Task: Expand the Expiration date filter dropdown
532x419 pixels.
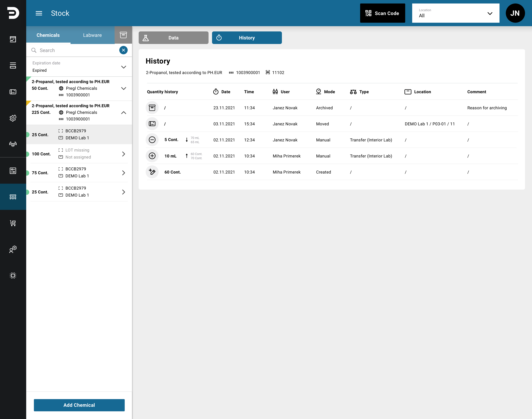Action: tap(79, 67)
